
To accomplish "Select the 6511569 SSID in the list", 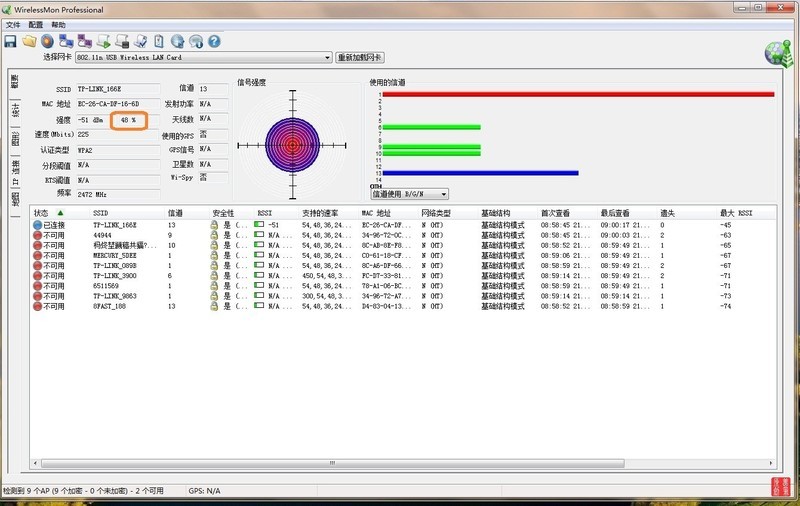I will point(106,286).
